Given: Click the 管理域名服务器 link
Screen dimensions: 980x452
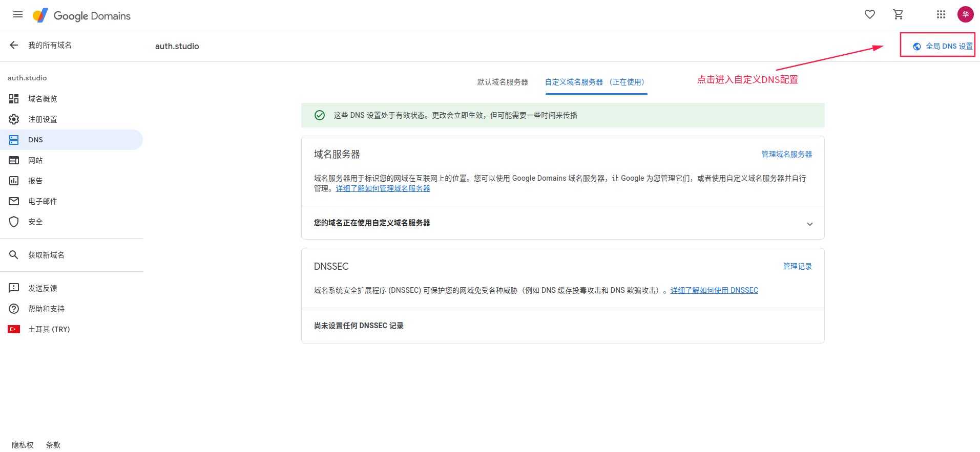Looking at the screenshot, I should click(x=786, y=154).
